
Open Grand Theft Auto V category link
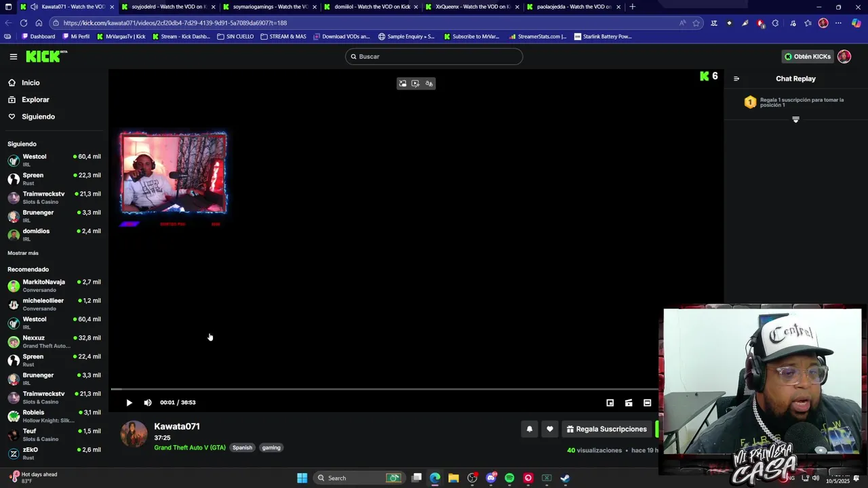coord(190,447)
